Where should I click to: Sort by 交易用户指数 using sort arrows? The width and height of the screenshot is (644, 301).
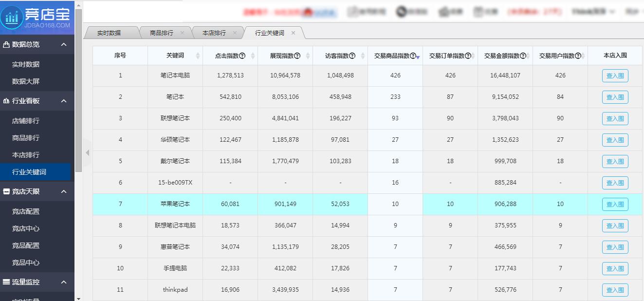(x=583, y=56)
